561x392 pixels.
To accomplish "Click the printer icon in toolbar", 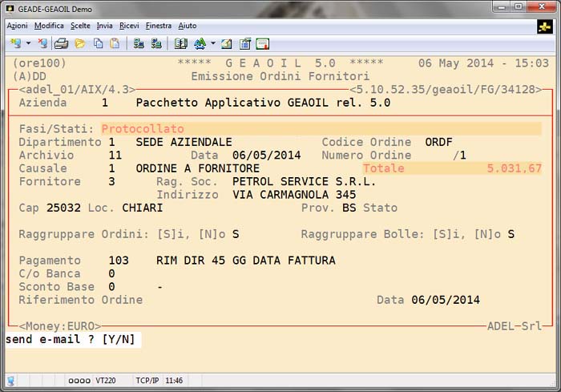I will 61,43.
